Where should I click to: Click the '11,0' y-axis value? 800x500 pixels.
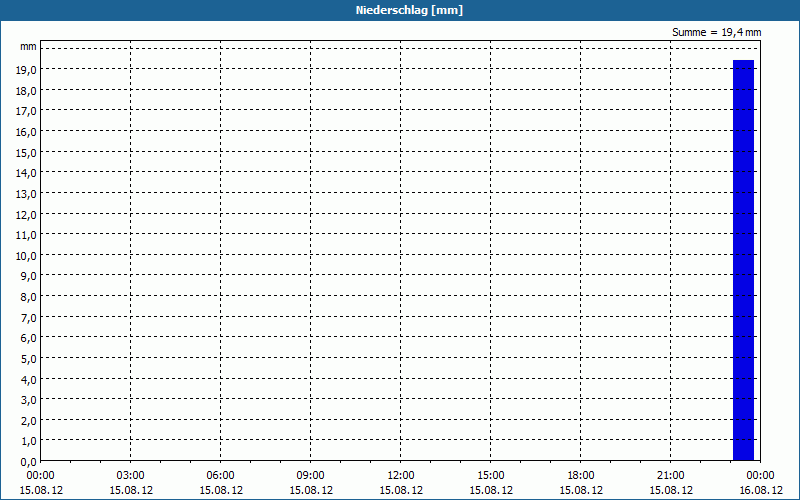point(26,235)
